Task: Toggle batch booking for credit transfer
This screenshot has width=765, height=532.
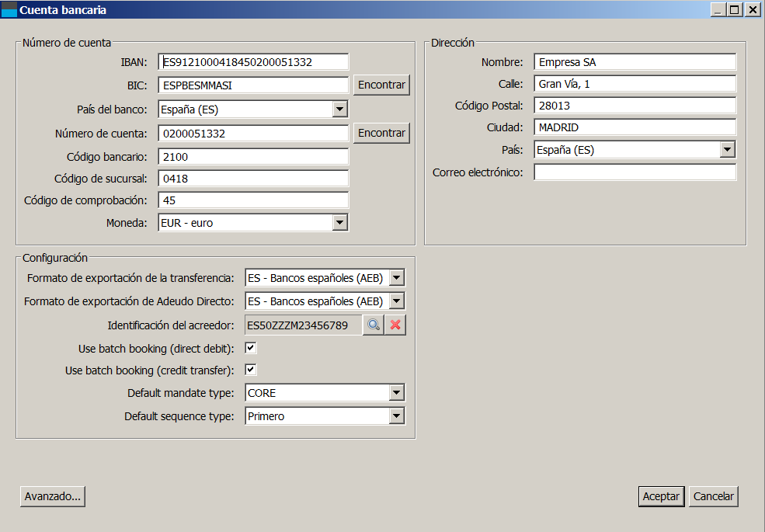Action: coord(251,370)
